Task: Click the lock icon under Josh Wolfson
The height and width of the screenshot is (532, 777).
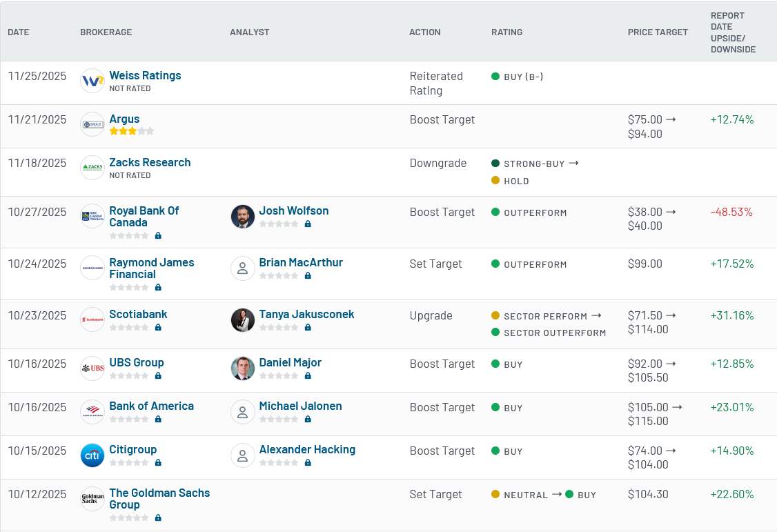Action: click(308, 224)
